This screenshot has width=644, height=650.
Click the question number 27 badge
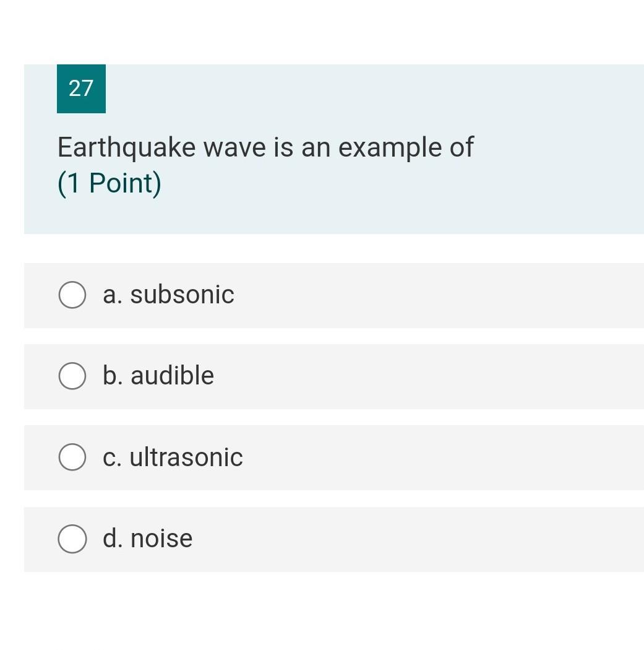pos(81,89)
